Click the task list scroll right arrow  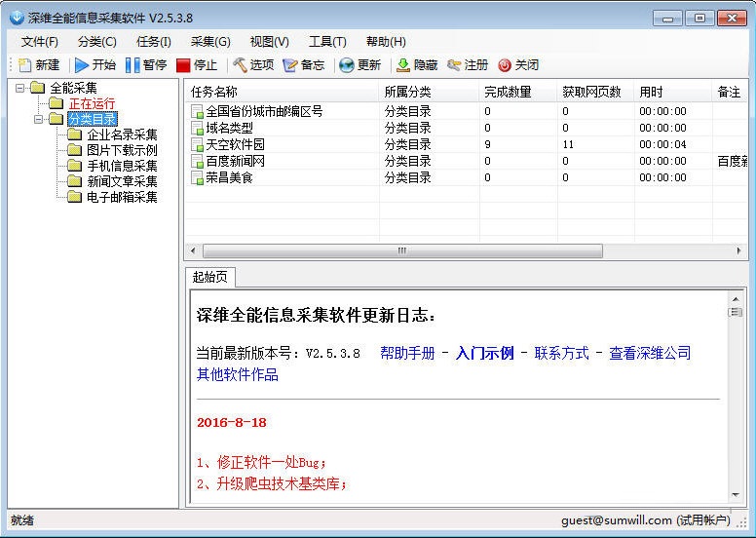coord(738,250)
